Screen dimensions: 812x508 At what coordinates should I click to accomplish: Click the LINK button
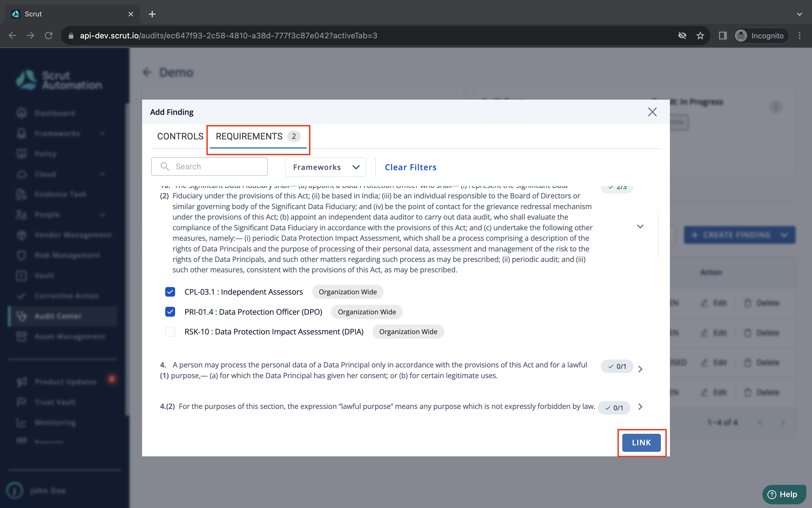click(x=641, y=443)
